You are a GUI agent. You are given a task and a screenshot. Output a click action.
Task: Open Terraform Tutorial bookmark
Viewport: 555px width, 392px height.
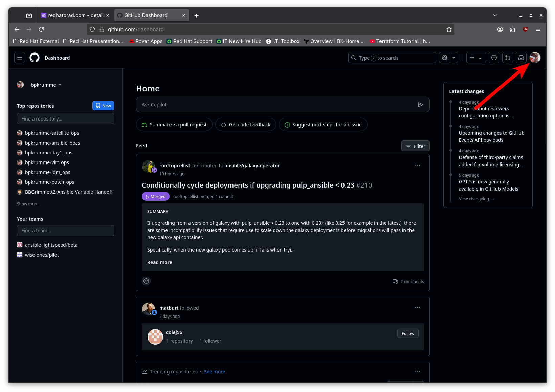(x=400, y=41)
